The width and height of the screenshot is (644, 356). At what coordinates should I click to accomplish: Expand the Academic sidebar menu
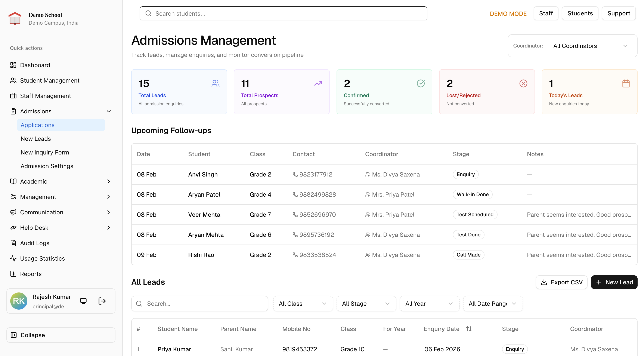coord(108,181)
